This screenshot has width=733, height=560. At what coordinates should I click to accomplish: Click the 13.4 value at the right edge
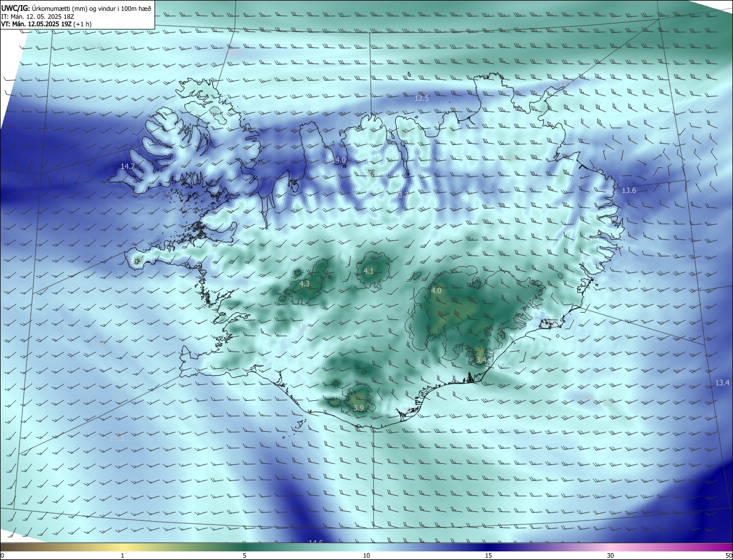pyautogui.click(x=722, y=382)
